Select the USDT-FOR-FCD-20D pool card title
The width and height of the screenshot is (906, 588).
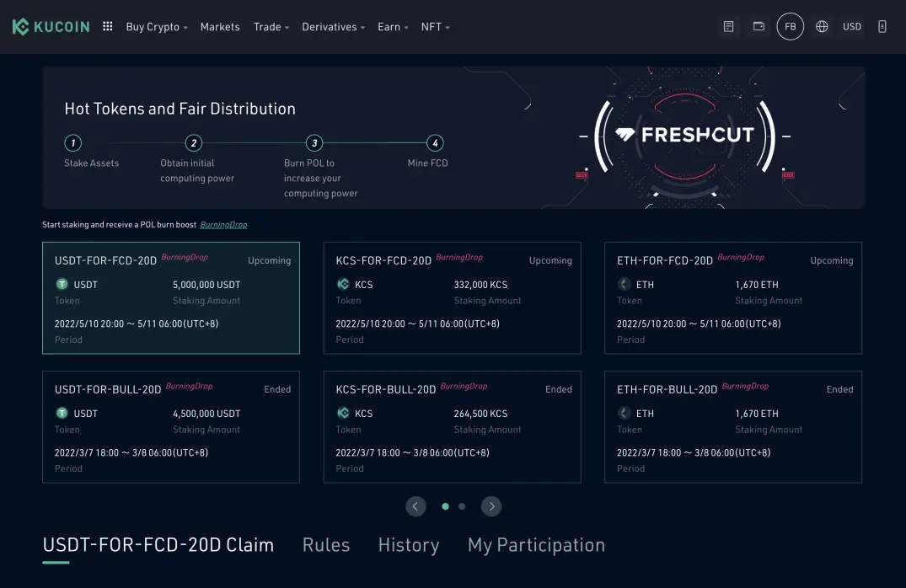click(x=105, y=260)
